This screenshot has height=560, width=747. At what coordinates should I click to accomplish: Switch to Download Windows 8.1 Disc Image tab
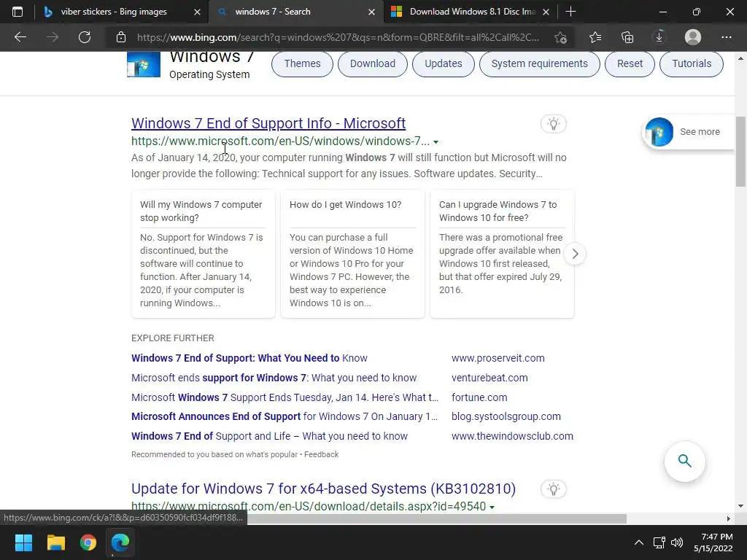tap(473, 12)
